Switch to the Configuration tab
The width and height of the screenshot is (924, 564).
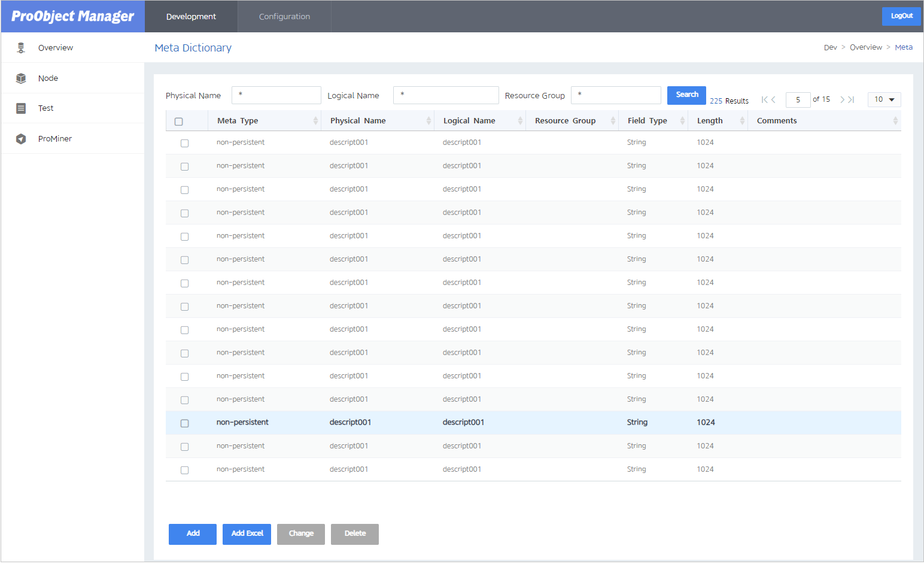pyautogui.click(x=284, y=16)
